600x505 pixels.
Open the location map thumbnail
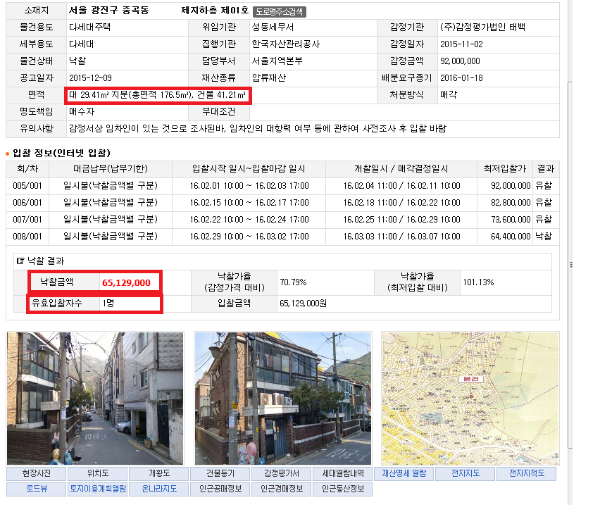click(470, 398)
